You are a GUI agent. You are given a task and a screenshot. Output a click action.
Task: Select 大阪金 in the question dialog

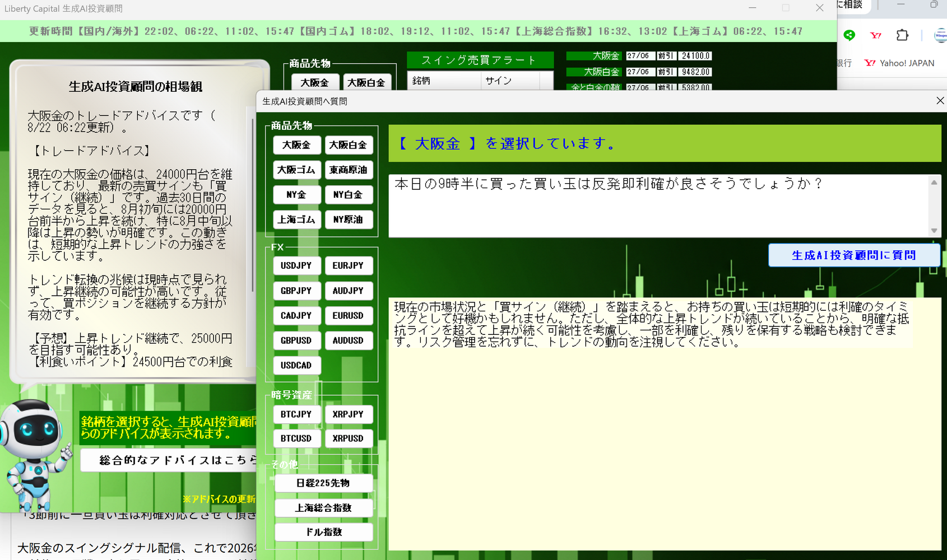(x=296, y=145)
